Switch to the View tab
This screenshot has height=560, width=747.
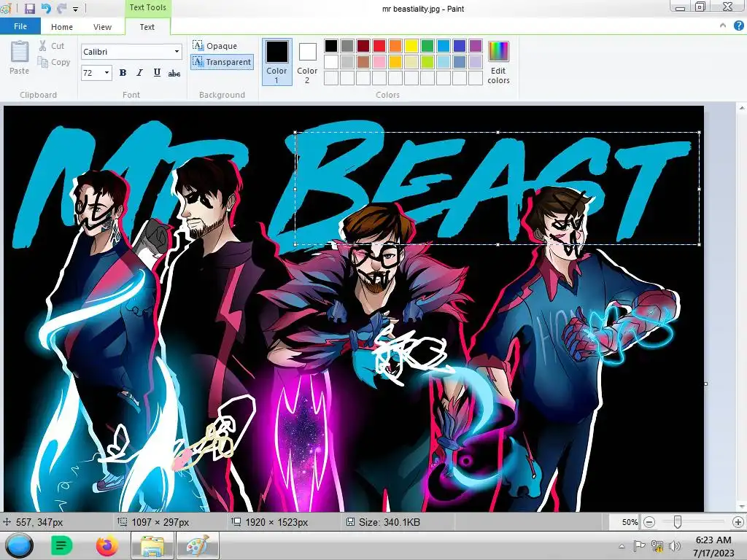click(102, 27)
